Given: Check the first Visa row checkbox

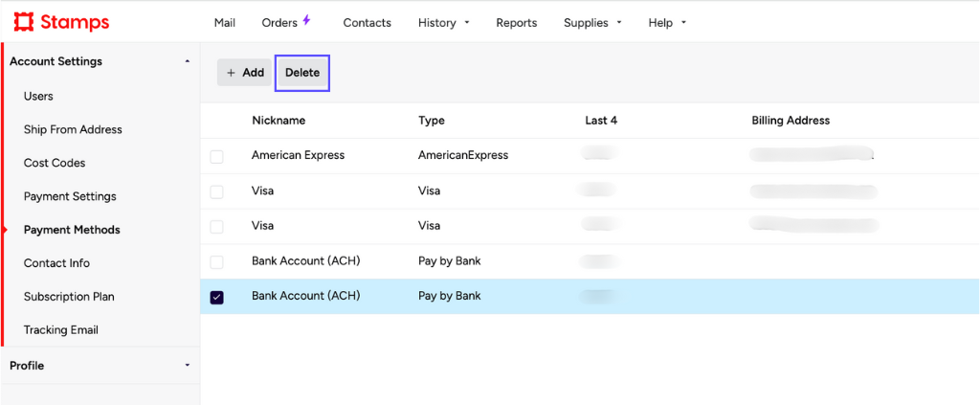Looking at the screenshot, I should pos(216,191).
